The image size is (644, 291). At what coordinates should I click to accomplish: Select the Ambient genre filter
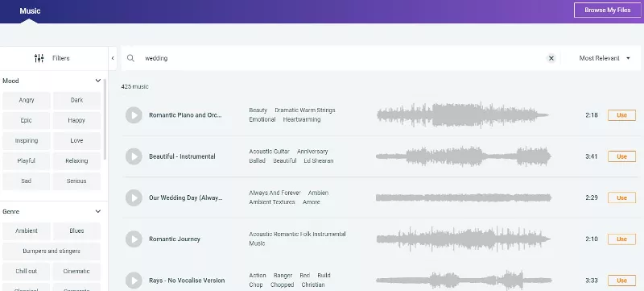[x=27, y=231]
